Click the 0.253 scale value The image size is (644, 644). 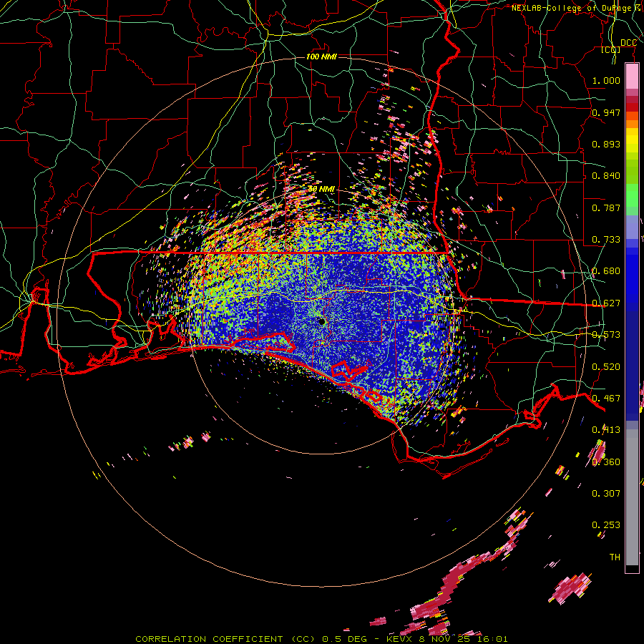tap(606, 525)
